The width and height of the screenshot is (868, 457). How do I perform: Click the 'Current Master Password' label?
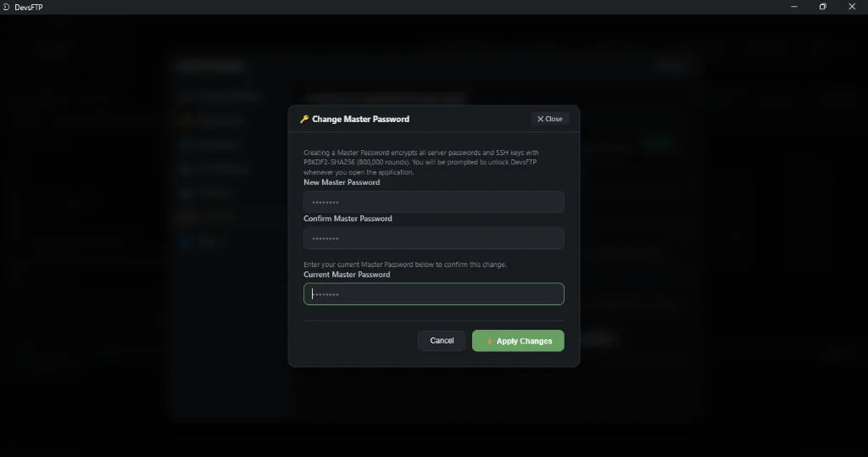point(347,275)
